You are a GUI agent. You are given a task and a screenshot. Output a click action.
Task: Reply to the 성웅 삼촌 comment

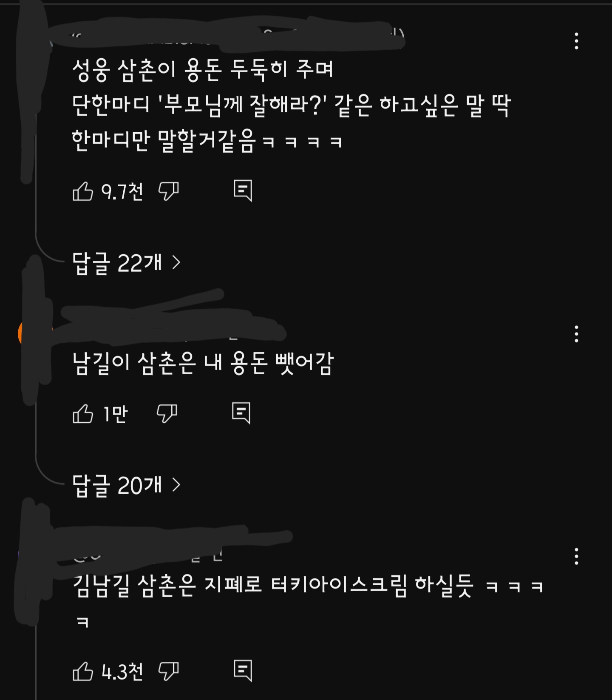click(243, 191)
